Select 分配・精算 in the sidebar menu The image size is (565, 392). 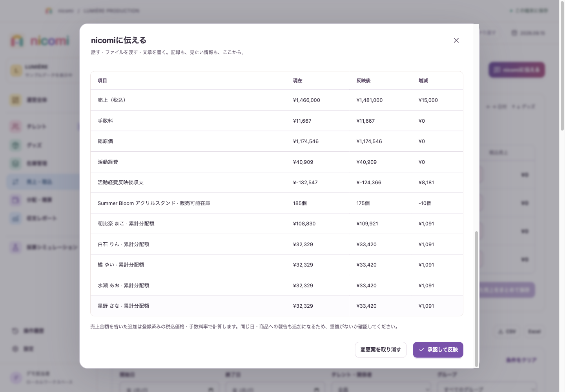click(x=43, y=200)
